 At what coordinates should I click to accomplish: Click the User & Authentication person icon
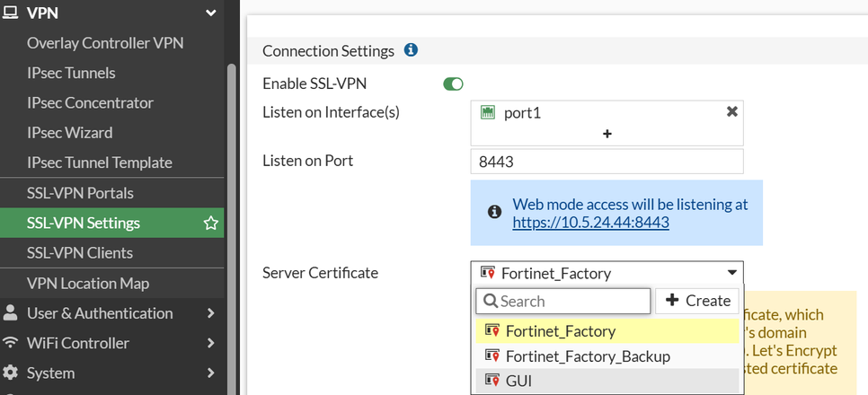11,313
